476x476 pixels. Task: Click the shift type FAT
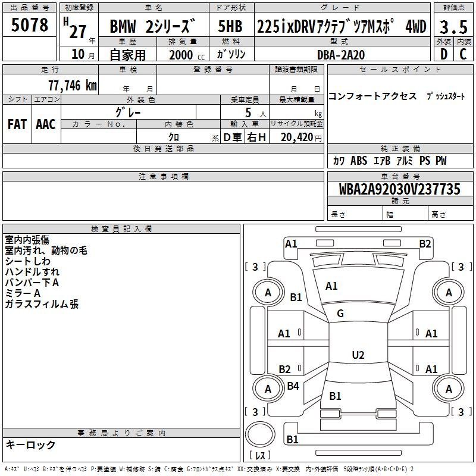pos(17,124)
